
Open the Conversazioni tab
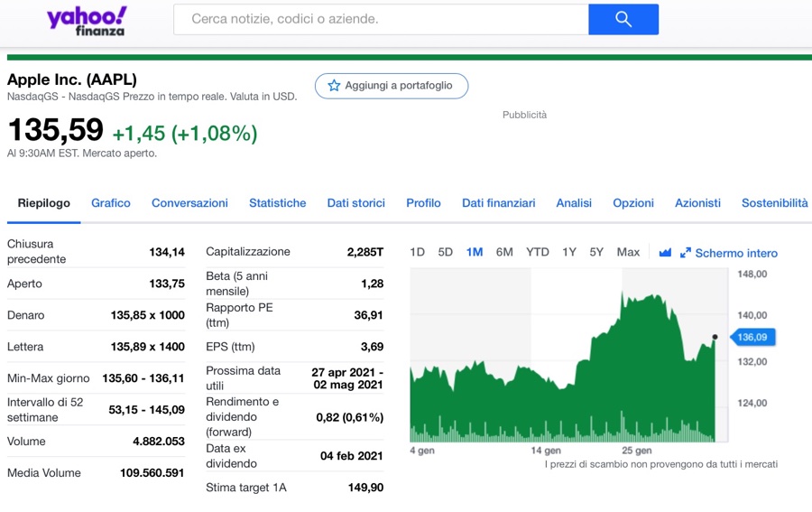(x=189, y=203)
